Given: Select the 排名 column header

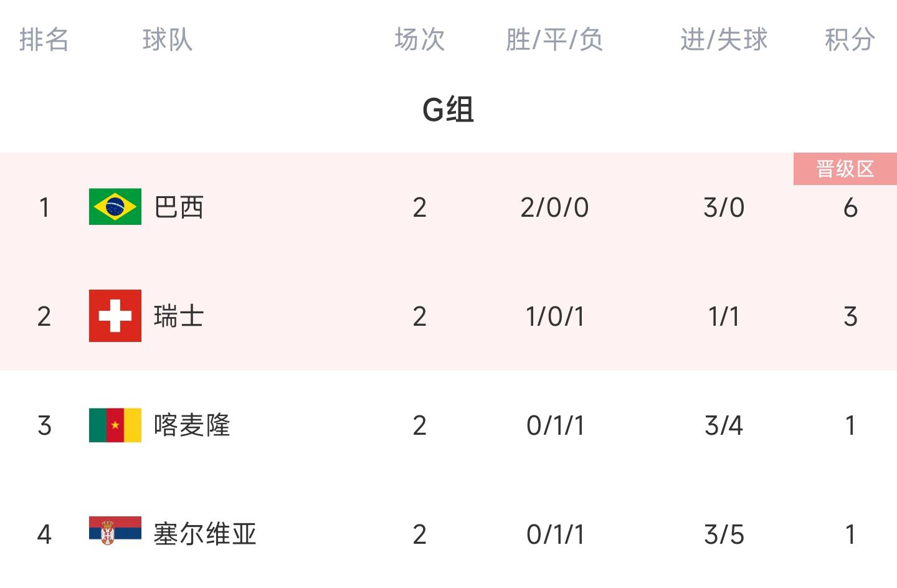Looking at the screenshot, I should 44,39.
